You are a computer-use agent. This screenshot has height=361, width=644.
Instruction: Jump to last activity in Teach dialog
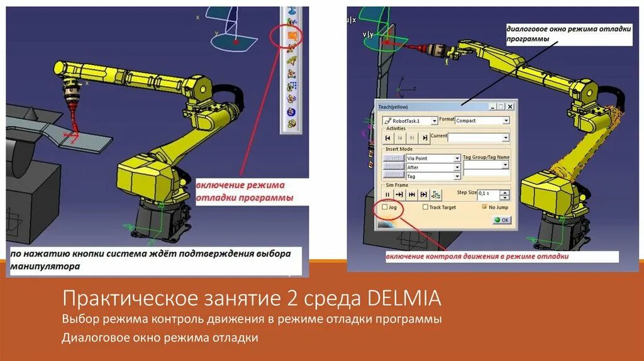tap(425, 138)
